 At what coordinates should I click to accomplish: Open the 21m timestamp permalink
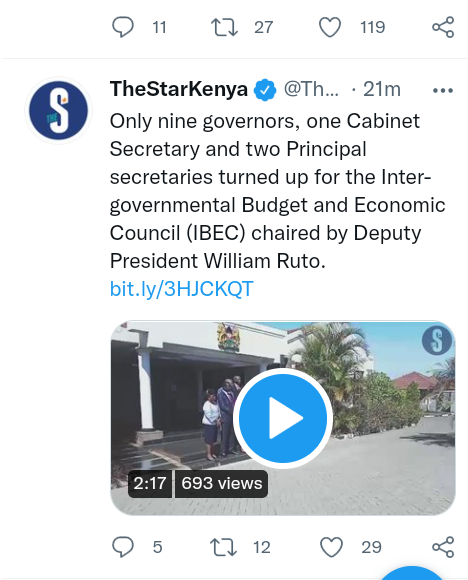382,89
